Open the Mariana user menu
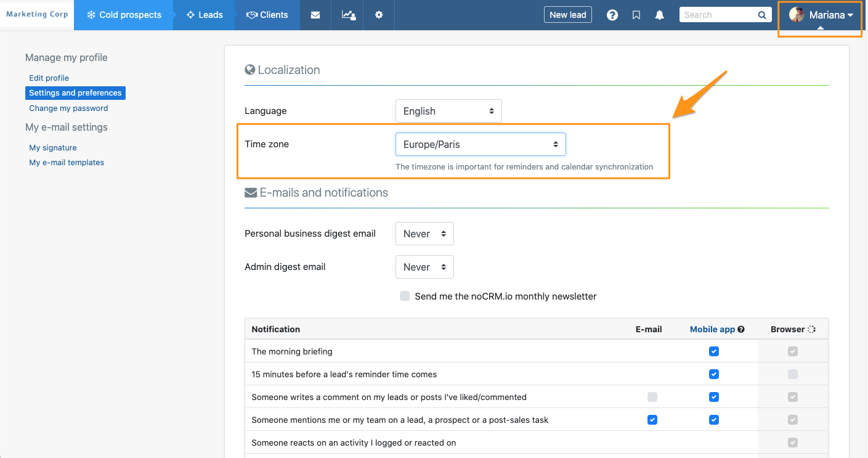The image size is (868, 458). (821, 15)
